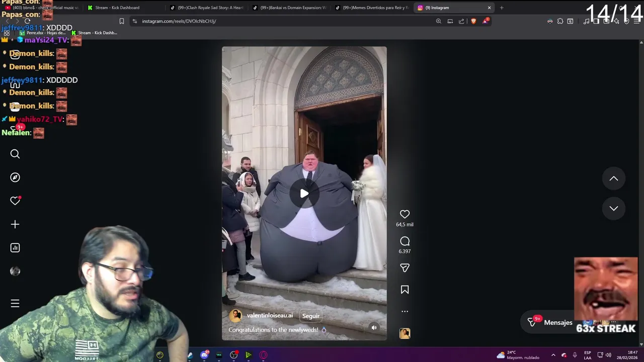The width and height of the screenshot is (644, 362).
Task: Open Discord from the taskbar
Action: [204, 355]
